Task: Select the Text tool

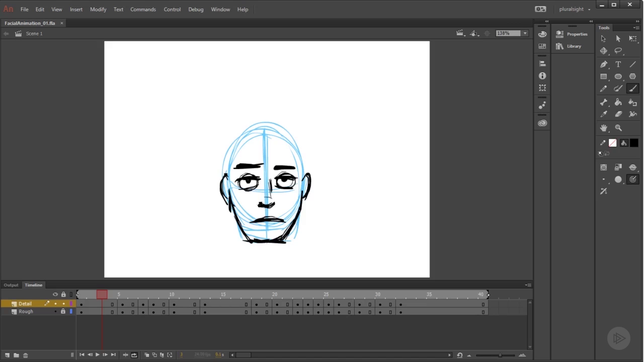Action: 618,64
